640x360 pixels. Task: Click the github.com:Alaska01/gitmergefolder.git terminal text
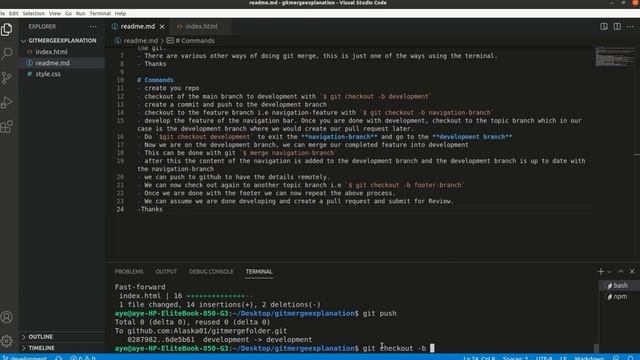207,331
